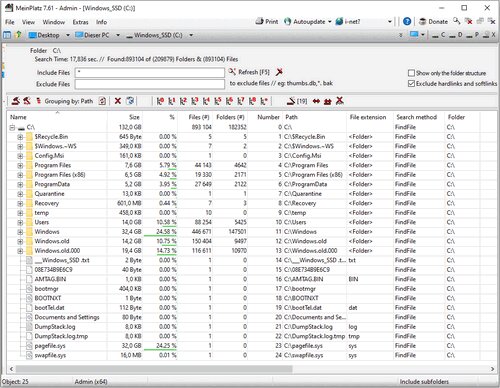Select the swapfile.sys file row
The height and width of the screenshot is (388, 500).
pos(252,355)
